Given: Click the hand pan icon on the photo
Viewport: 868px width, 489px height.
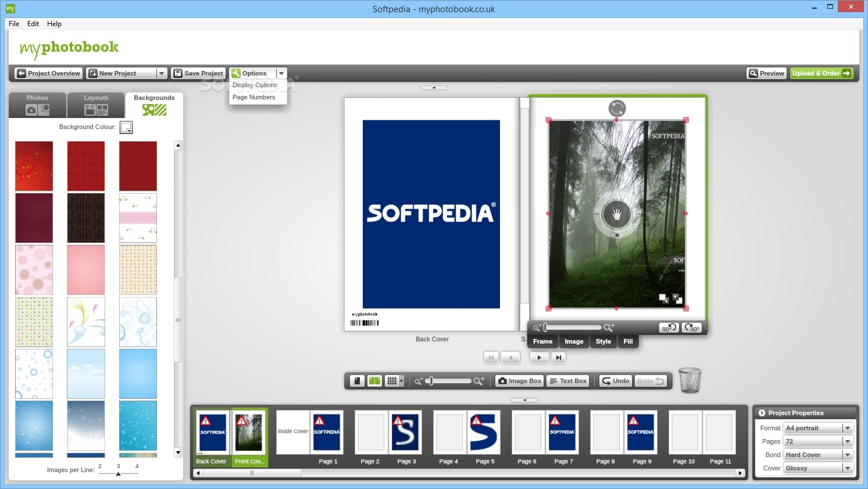Looking at the screenshot, I should 617,215.
